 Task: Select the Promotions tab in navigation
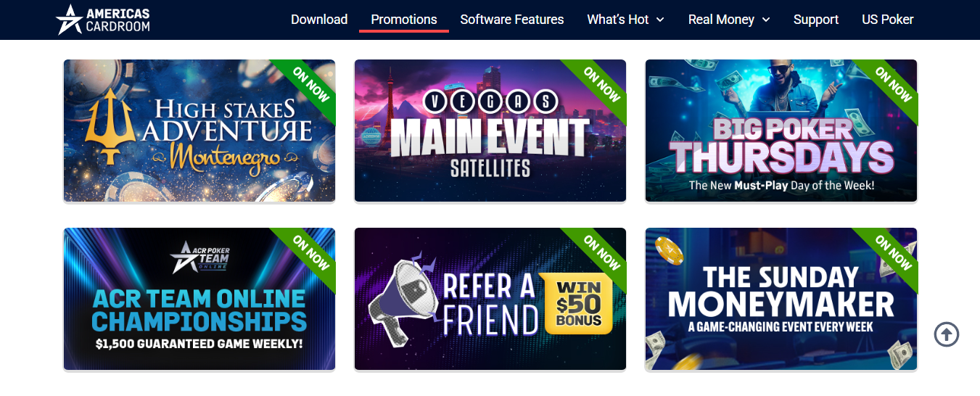pos(404,20)
